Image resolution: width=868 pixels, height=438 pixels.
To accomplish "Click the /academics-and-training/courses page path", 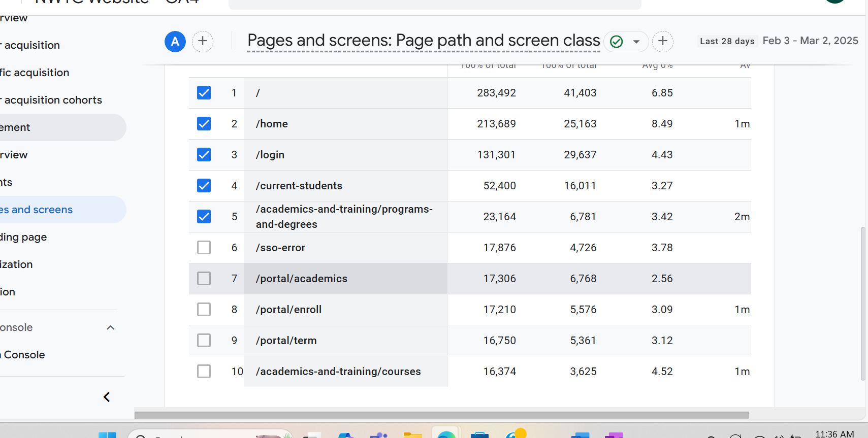I will coord(338,372).
